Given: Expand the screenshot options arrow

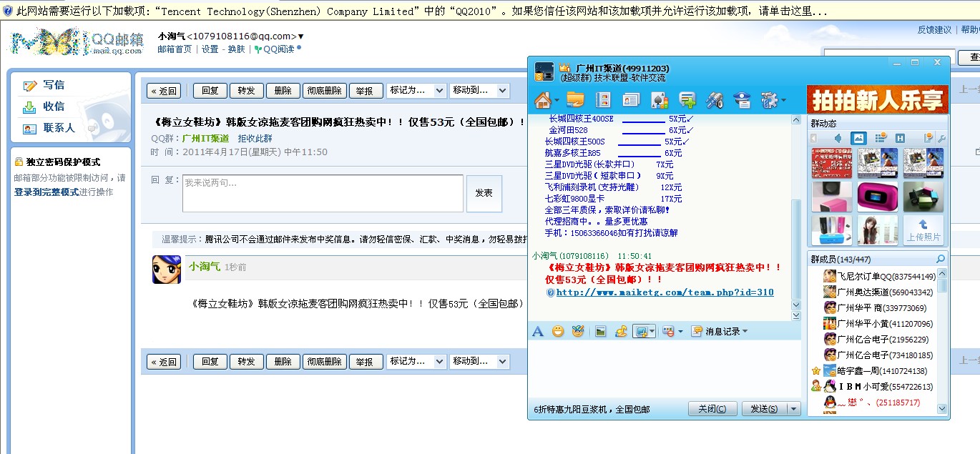Looking at the screenshot, I should 652,331.
